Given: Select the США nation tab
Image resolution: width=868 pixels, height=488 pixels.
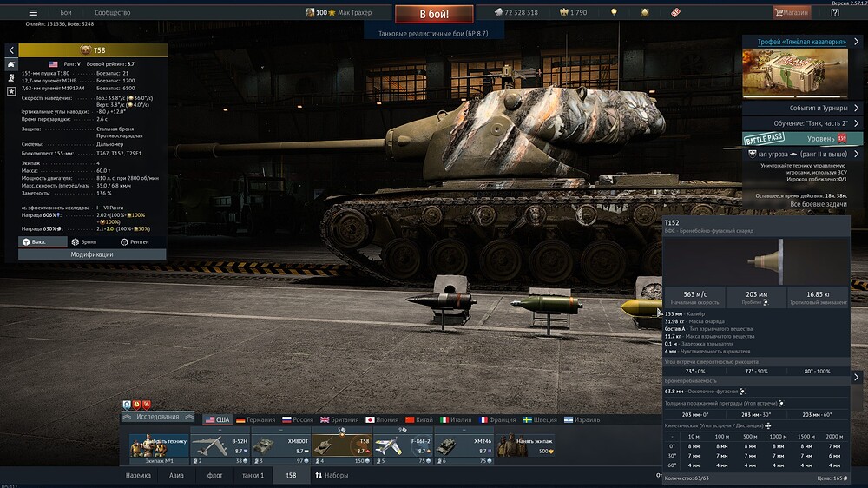Looking at the screenshot, I should (217, 420).
